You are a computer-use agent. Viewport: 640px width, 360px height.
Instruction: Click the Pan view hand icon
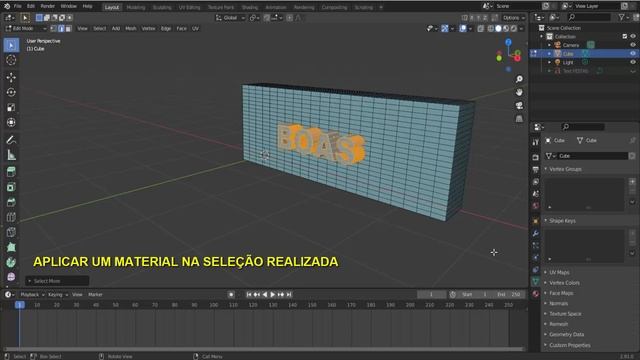coord(519,92)
